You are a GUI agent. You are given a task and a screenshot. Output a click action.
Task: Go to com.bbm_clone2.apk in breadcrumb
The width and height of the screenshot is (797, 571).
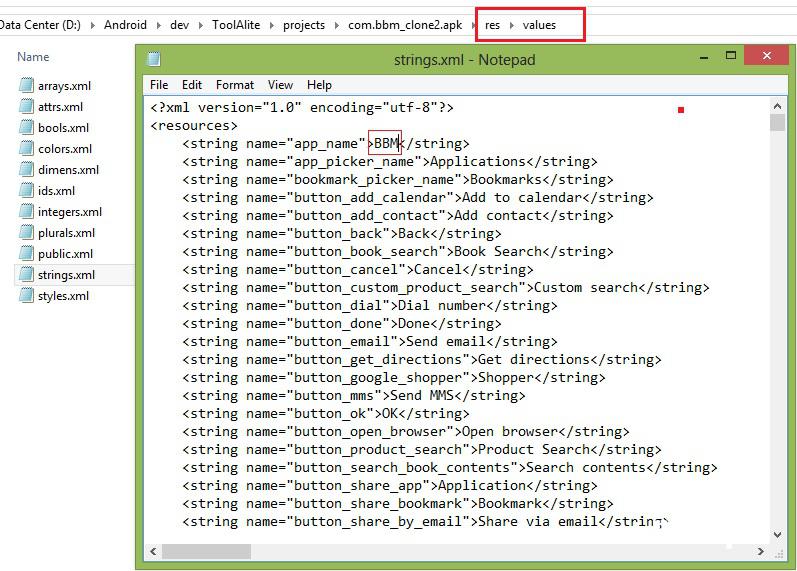[405, 25]
